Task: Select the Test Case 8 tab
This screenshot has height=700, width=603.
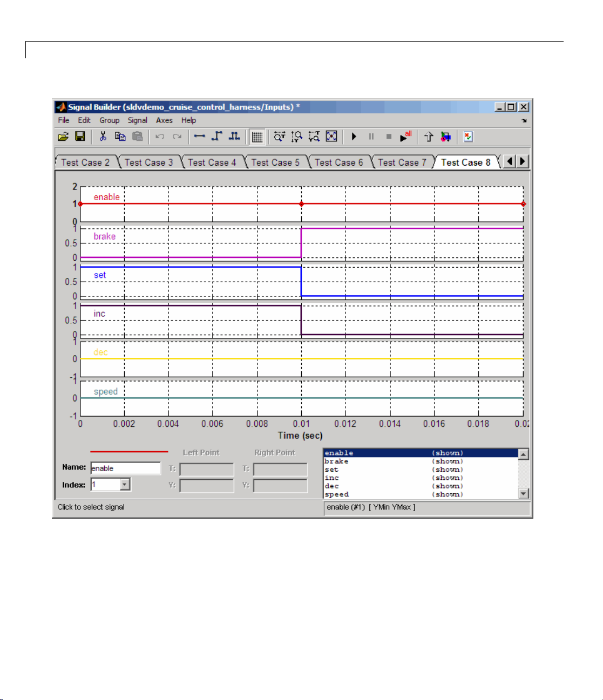Action: point(466,162)
